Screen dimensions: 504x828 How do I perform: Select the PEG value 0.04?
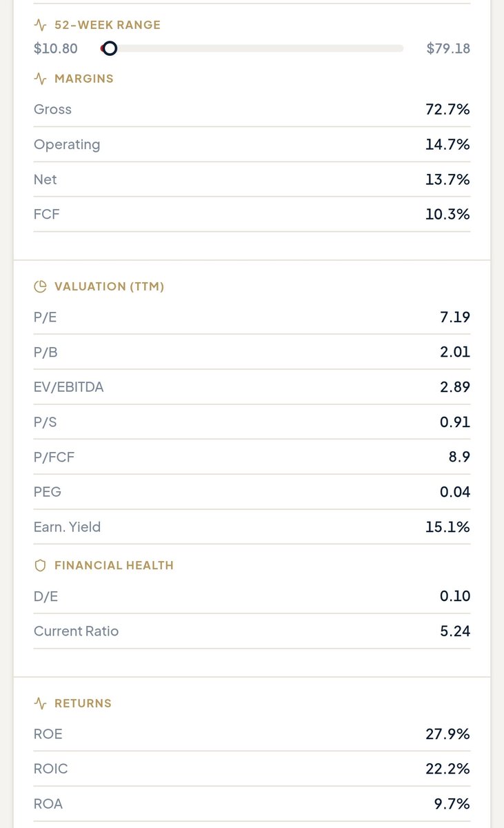pyautogui.click(x=455, y=492)
